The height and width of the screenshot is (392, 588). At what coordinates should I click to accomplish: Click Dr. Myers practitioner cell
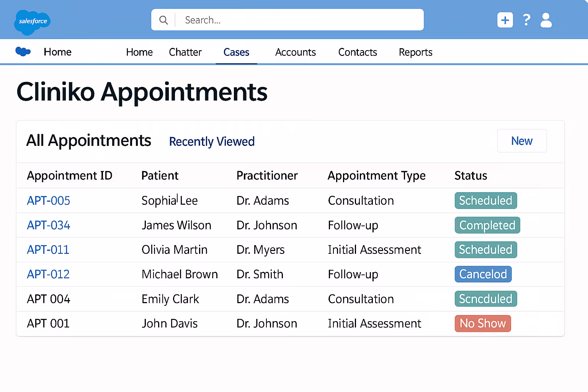pyautogui.click(x=261, y=250)
